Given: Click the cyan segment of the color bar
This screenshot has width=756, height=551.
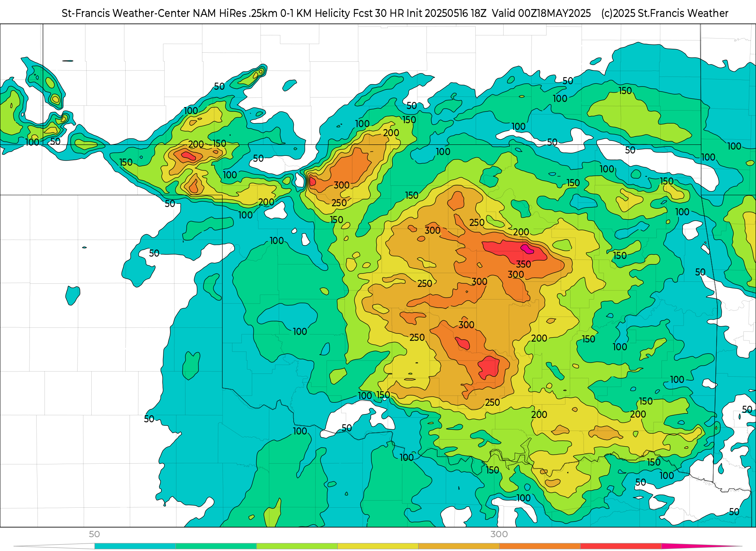Looking at the screenshot, I should coord(135,546).
